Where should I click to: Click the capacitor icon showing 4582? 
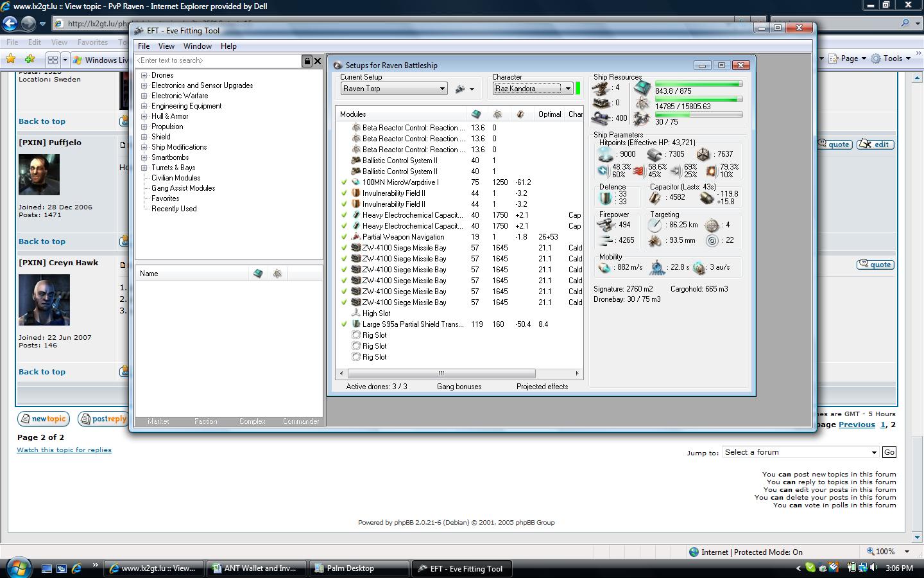click(x=655, y=198)
